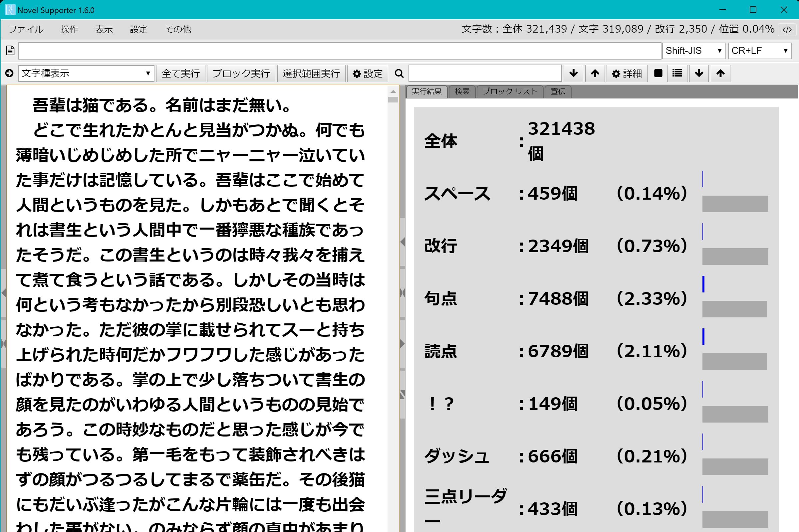Click the editor vertical scrollbar thumb
The width and height of the screenshot is (799, 532).
tap(393, 100)
